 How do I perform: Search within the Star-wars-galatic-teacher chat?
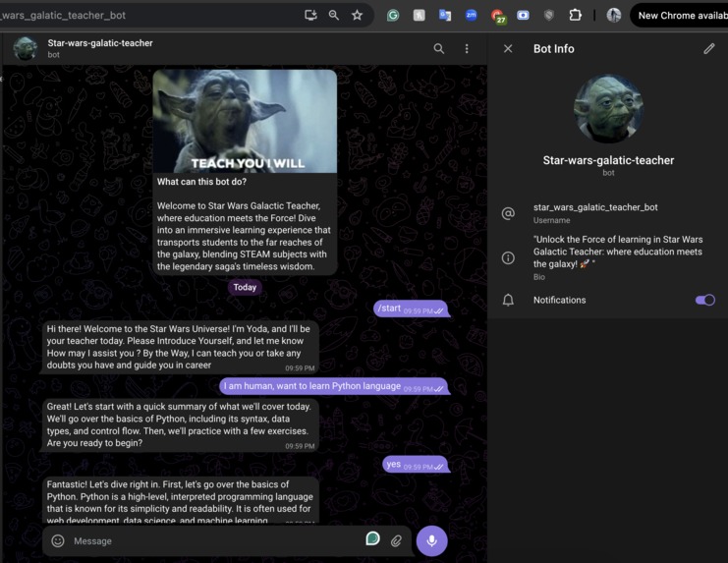coord(439,49)
